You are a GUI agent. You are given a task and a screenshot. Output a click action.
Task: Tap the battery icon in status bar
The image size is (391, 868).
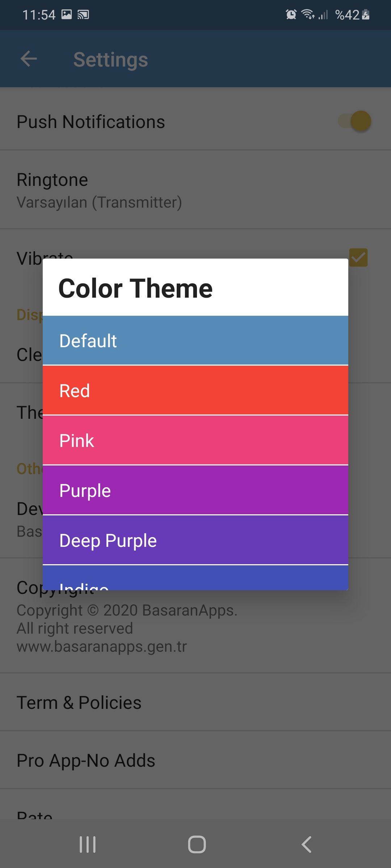[x=366, y=14]
